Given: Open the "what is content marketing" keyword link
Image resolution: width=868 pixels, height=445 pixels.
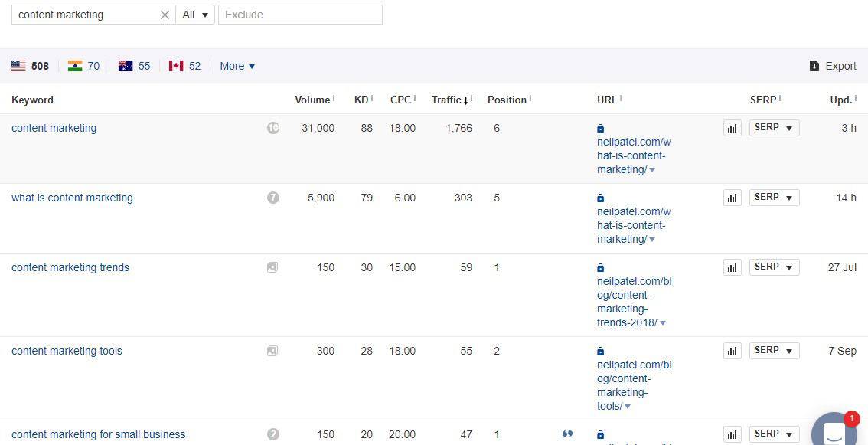Looking at the screenshot, I should tap(72, 198).
